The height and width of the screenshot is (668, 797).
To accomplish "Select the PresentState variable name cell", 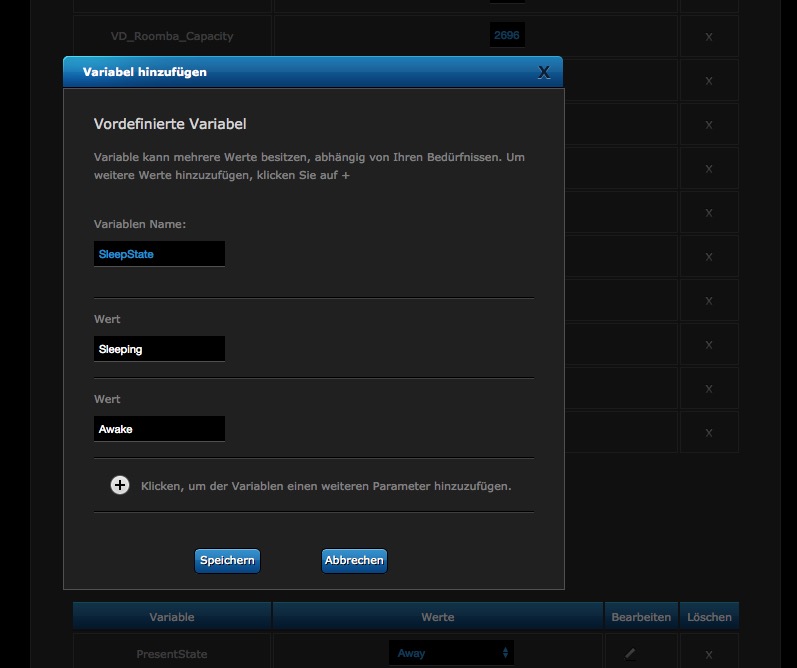I will [172, 654].
